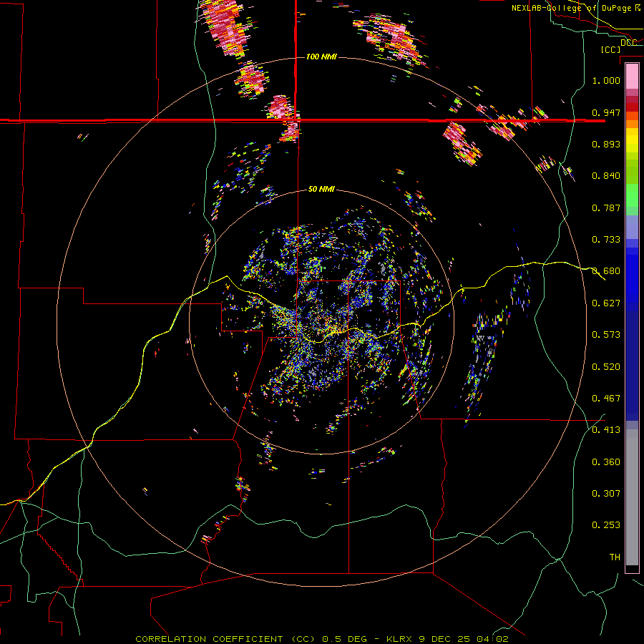Image resolution: width=644 pixels, height=644 pixels.
Task: Select the 0.627 legend value
Action: (x=606, y=303)
